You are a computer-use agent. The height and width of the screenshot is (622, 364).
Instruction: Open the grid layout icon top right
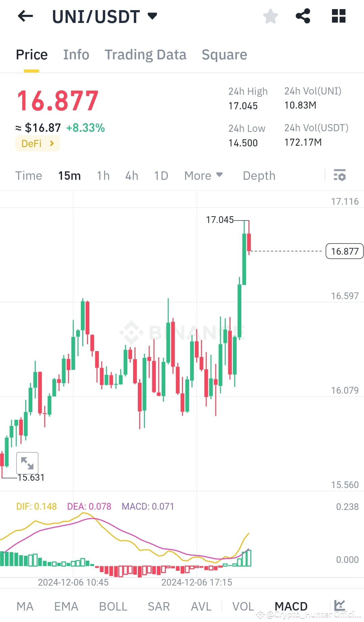pyautogui.click(x=338, y=16)
